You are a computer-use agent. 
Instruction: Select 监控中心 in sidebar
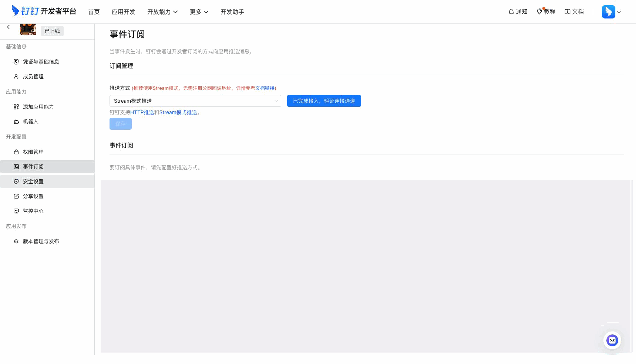pos(47,211)
